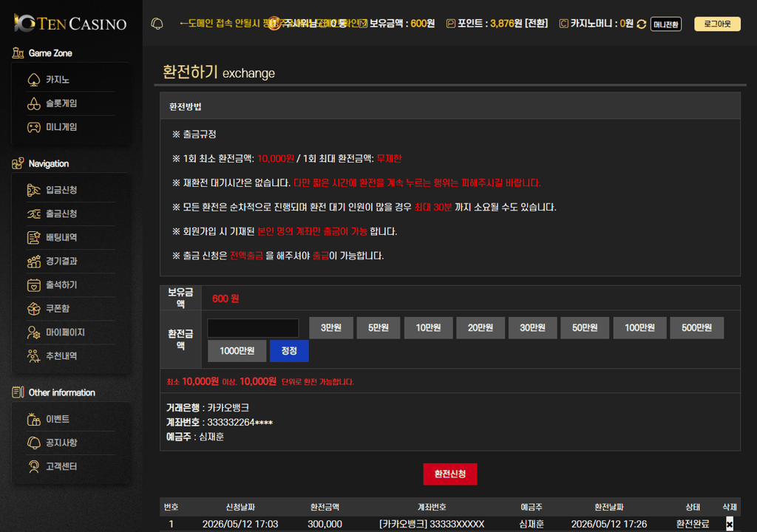Click the Game Zone section icon
The width and height of the screenshot is (757, 532).
click(18, 52)
